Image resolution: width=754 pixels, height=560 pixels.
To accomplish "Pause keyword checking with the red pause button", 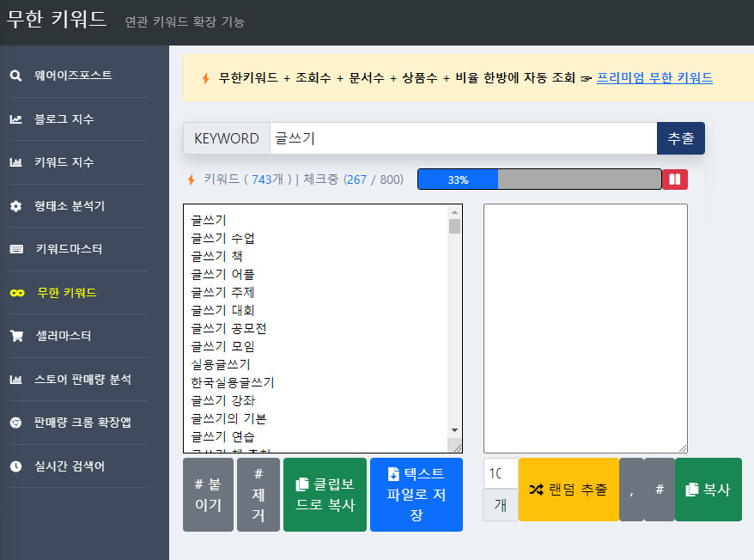I will pos(675,180).
